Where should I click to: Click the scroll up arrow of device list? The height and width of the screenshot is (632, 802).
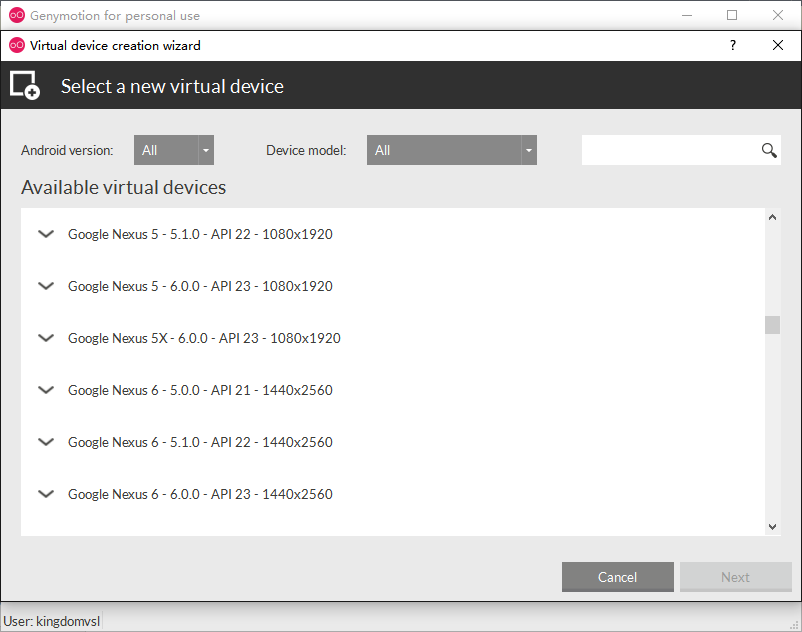(x=772, y=218)
